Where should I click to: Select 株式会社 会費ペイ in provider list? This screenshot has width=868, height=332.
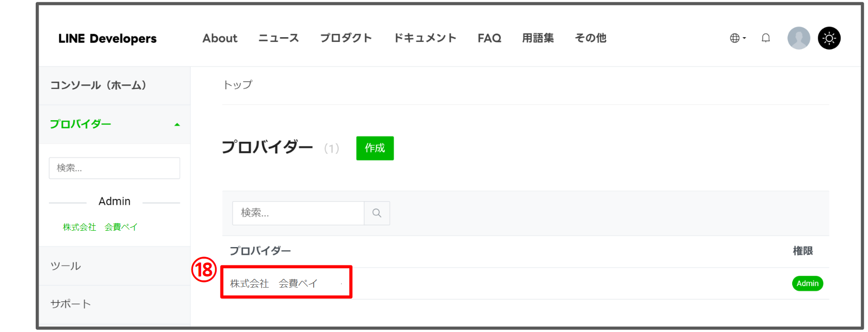coord(274,284)
